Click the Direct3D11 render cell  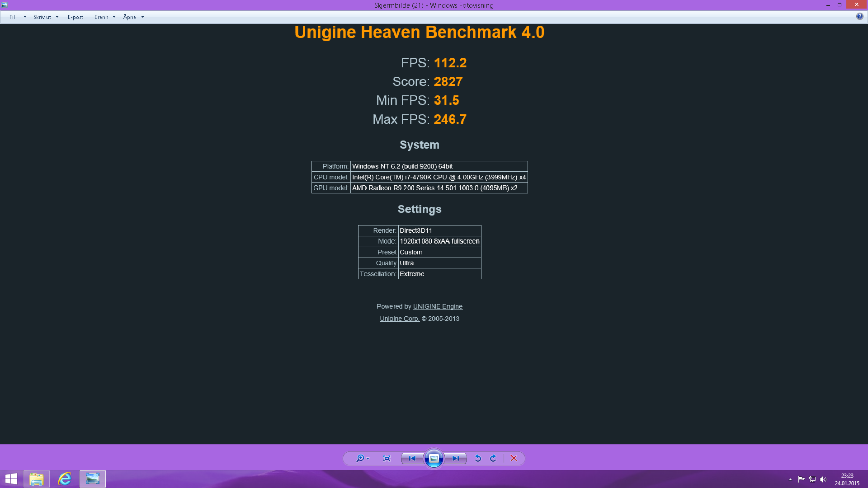439,230
